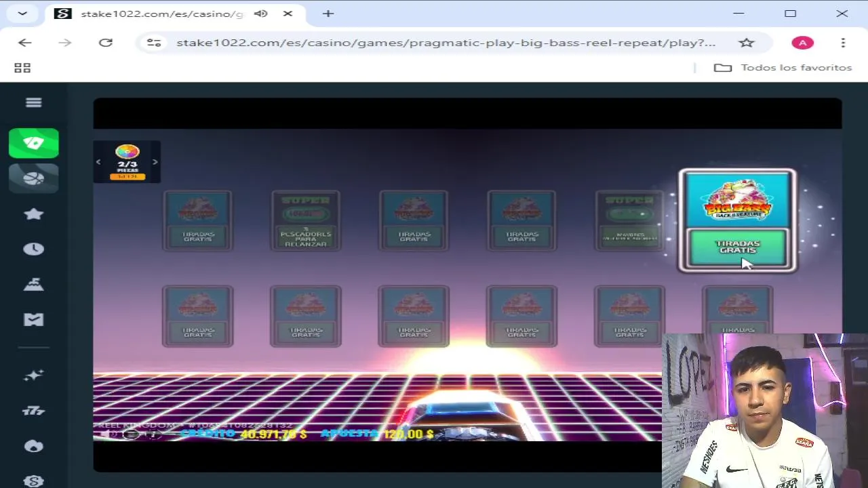The width and height of the screenshot is (868, 488).
Task: Open Favorites star in the sidebar
Action: [x=33, y=214]
